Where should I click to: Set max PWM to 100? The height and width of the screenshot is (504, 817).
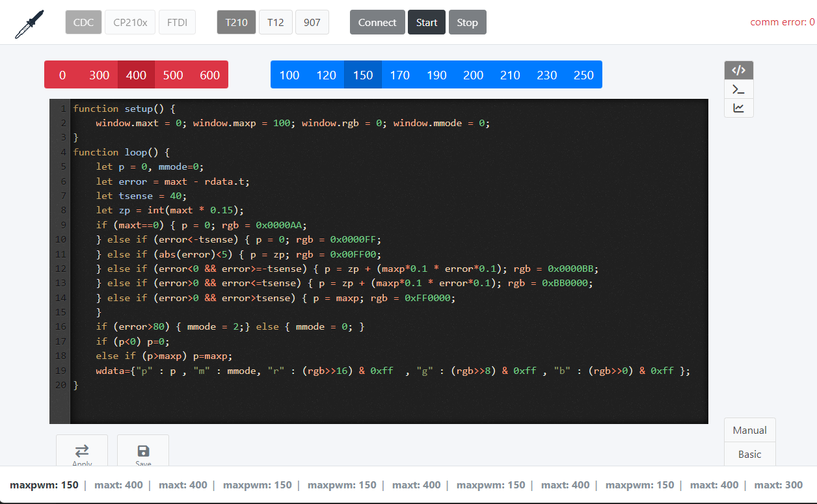[x=289, y=75]
